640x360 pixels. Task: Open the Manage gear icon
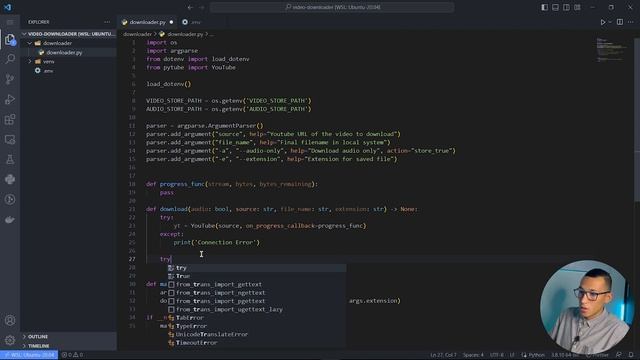[10, 340]
